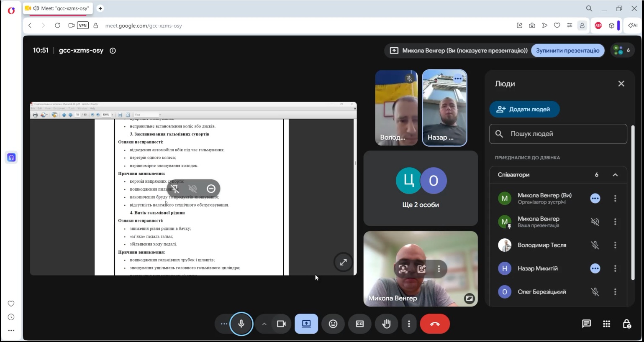Open audio settings chevron beside camera
This screenshot has width=644, height=342.
(264, 324)
